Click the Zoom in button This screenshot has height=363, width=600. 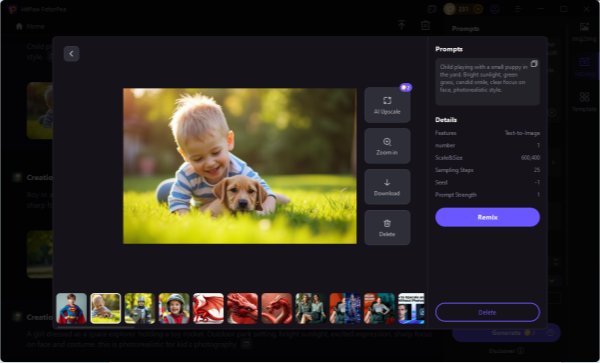pos(387,146)
